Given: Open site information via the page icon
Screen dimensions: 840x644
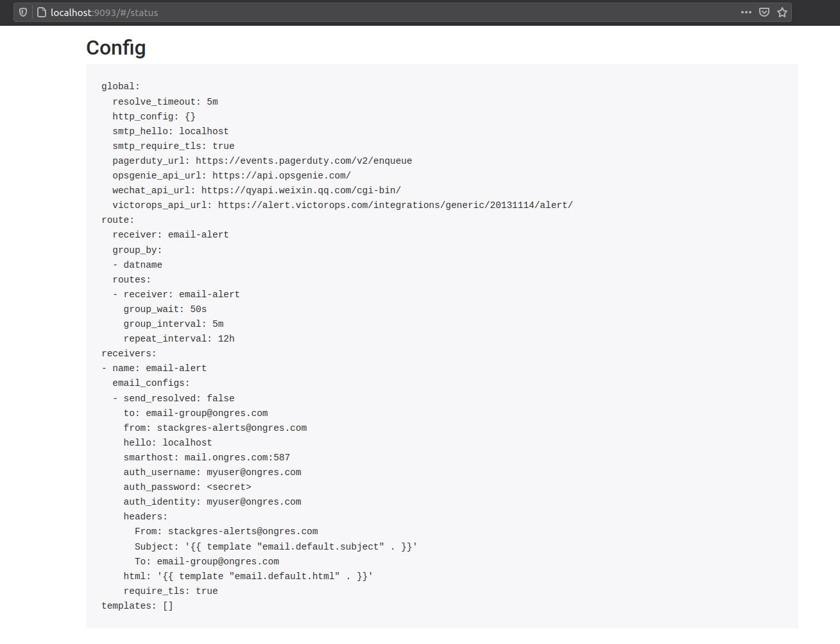Looking at the screenshot, I should (41, 12).
